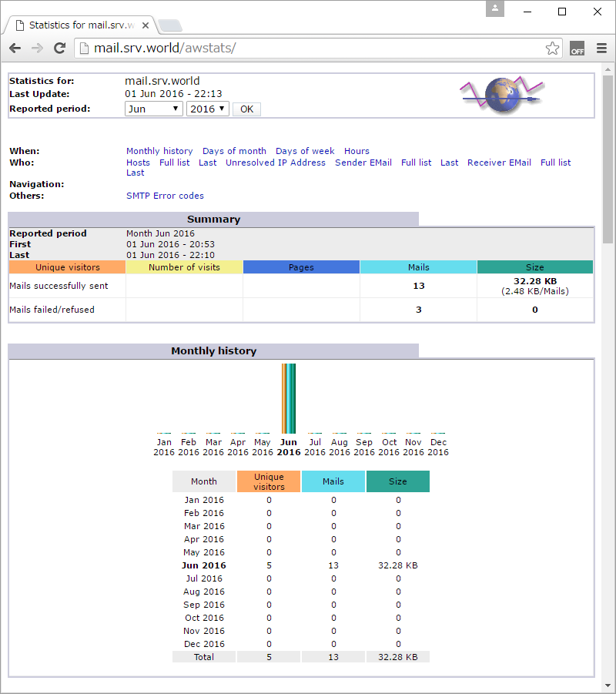Open the Last link next to Unresolved IP Address

208,163
